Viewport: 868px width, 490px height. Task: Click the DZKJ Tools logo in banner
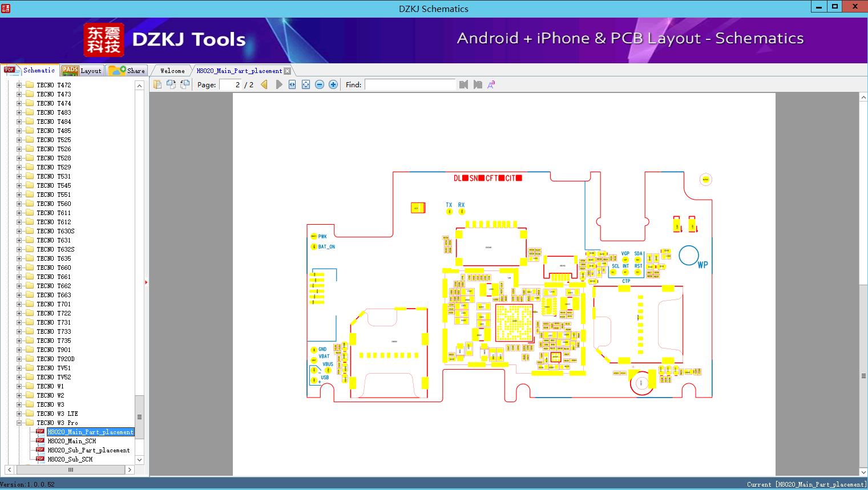(x=165, y=39)
